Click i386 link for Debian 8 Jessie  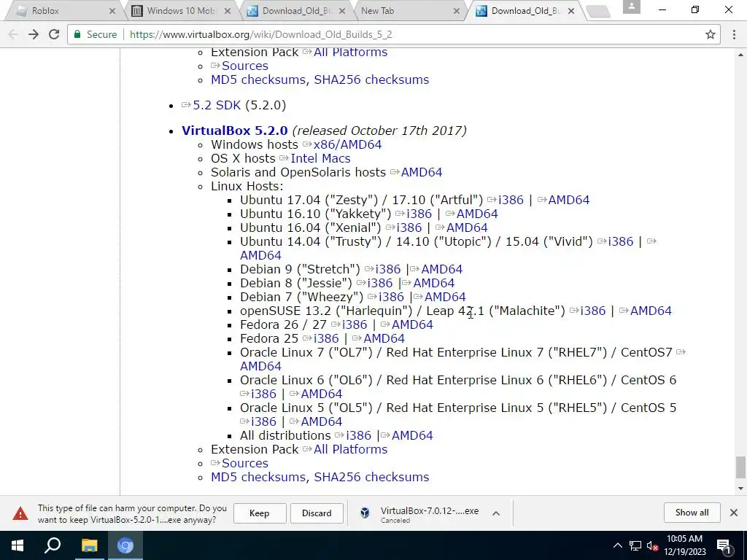coord(380,282)
